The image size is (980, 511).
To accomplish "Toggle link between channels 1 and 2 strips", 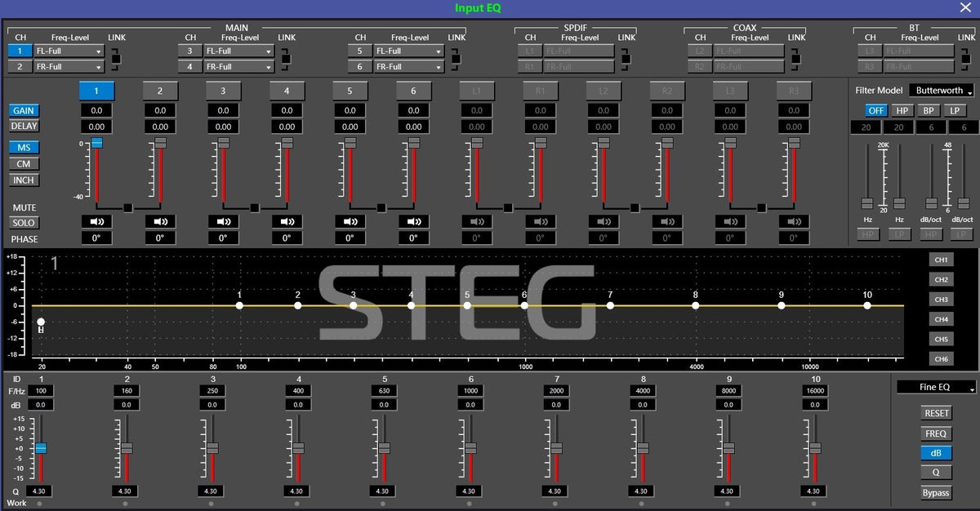I will tap(128, 207).
